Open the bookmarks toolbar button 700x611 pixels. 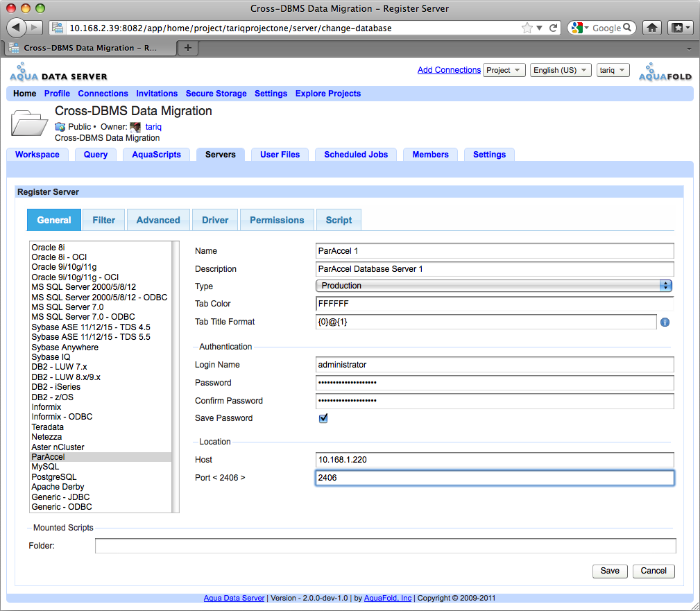coord(681,28)
